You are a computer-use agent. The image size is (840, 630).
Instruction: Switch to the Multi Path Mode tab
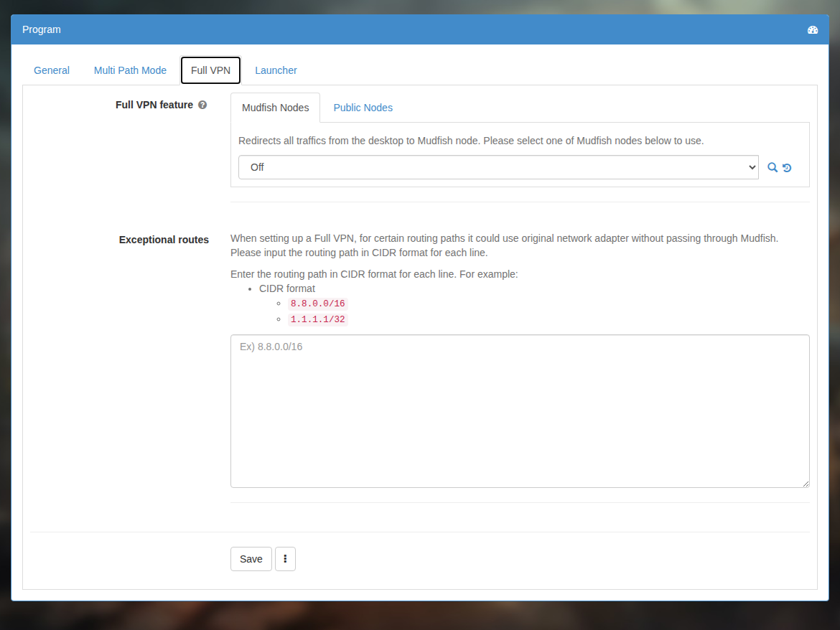[x=130, y=70]
